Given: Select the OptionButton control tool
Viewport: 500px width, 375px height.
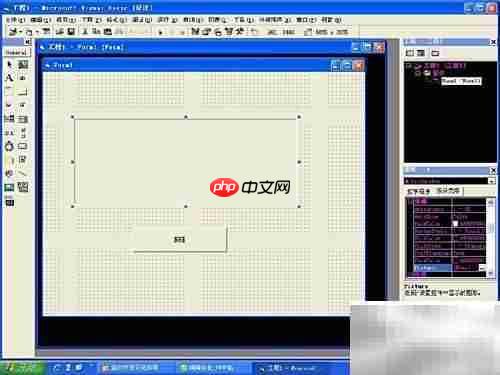Looking at the screenshot, I should tap(23, 105).
